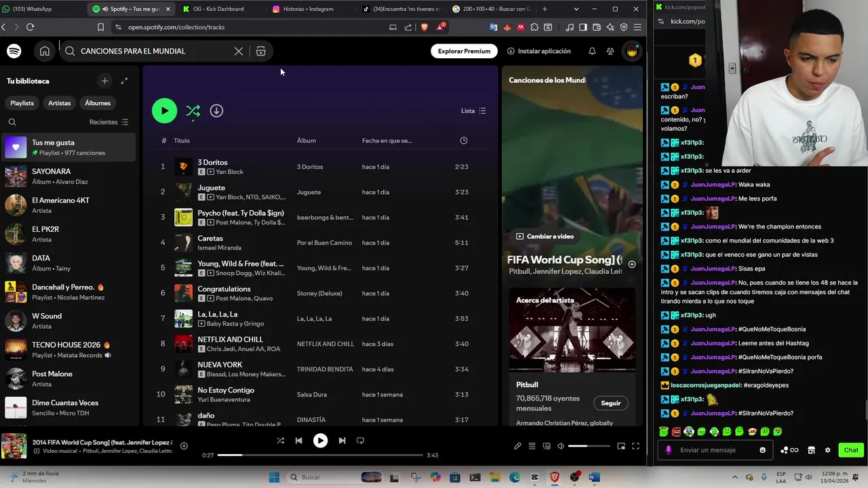The image size is (868, 488).
Task: Seek in the song progress bar
Action: 320,455
